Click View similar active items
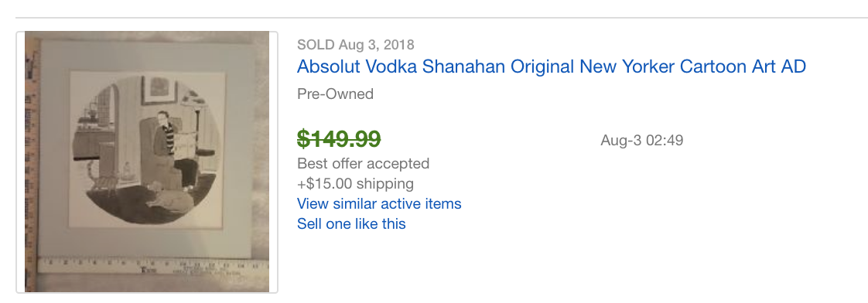 379,203
